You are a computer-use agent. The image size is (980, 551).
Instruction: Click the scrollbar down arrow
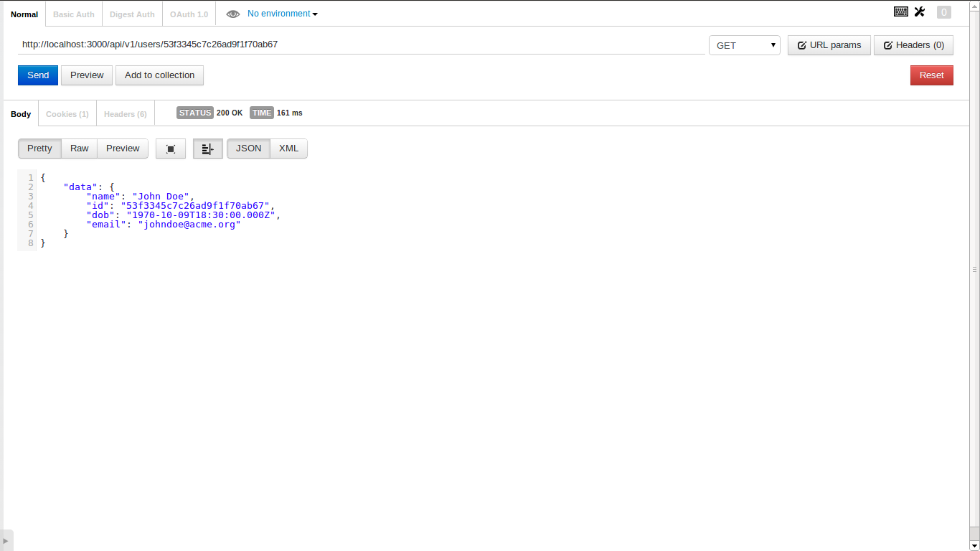(x=974, y=547)
